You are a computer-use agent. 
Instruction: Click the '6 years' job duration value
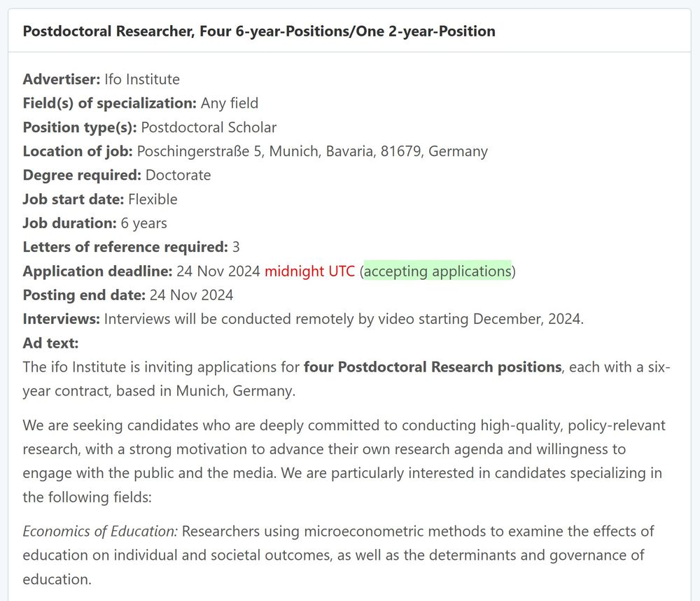[x=143, y=223]
